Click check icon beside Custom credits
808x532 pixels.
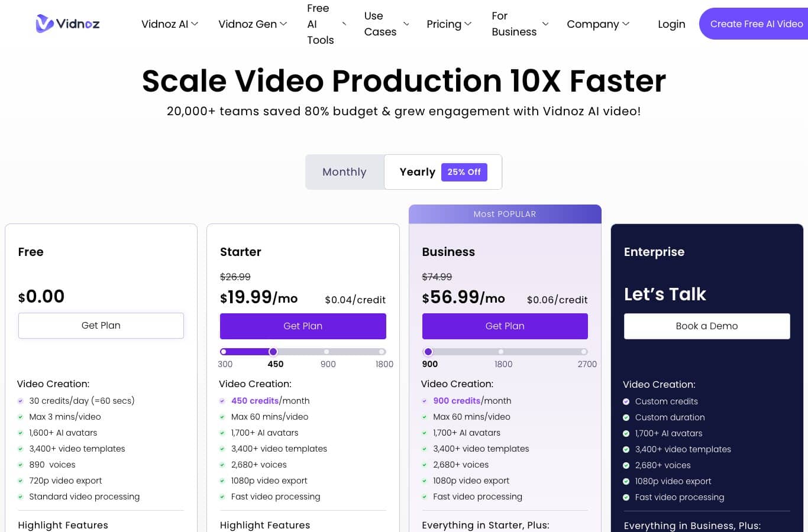click(626, 401)
